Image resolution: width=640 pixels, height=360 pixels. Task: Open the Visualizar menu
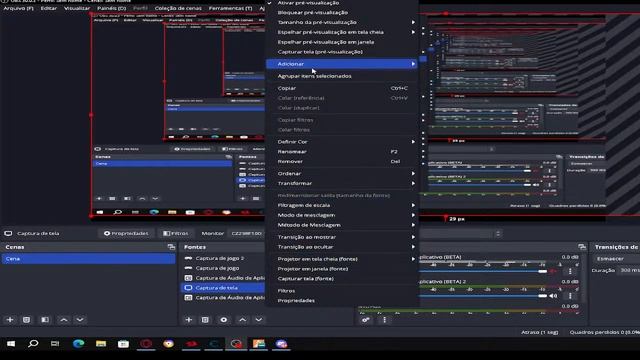(77, 8)
